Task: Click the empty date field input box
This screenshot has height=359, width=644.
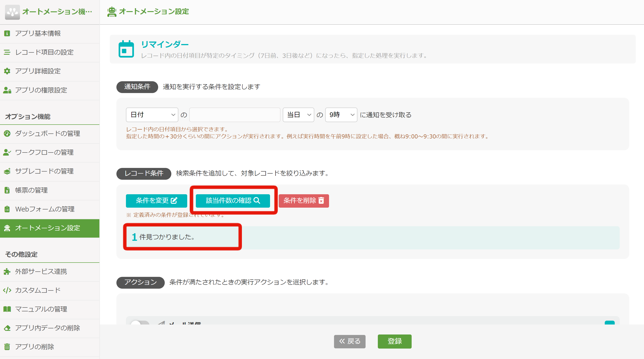Action: point(234,115)
